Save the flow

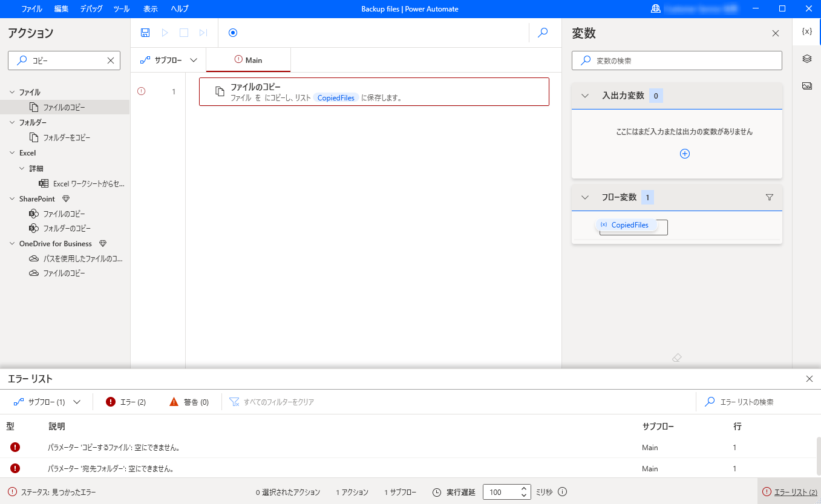[145, 32]
